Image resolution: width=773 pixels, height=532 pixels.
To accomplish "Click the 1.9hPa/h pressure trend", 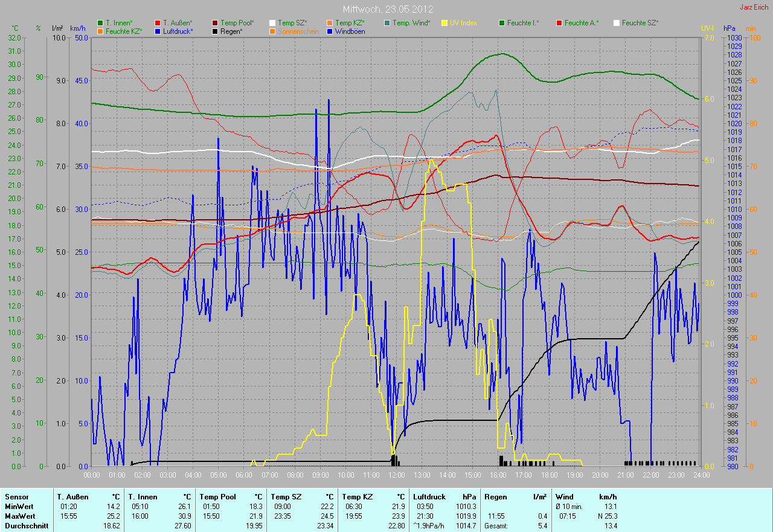I will [430, 526].
